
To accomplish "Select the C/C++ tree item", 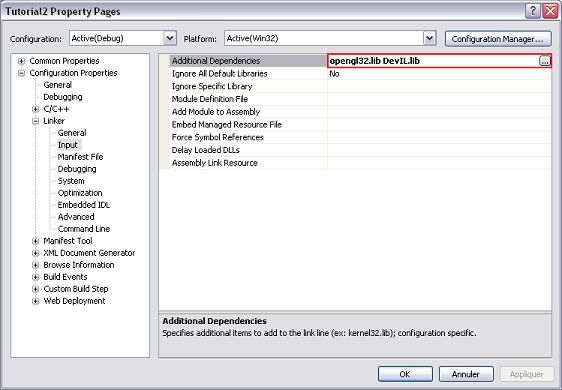I will point(56,109).
